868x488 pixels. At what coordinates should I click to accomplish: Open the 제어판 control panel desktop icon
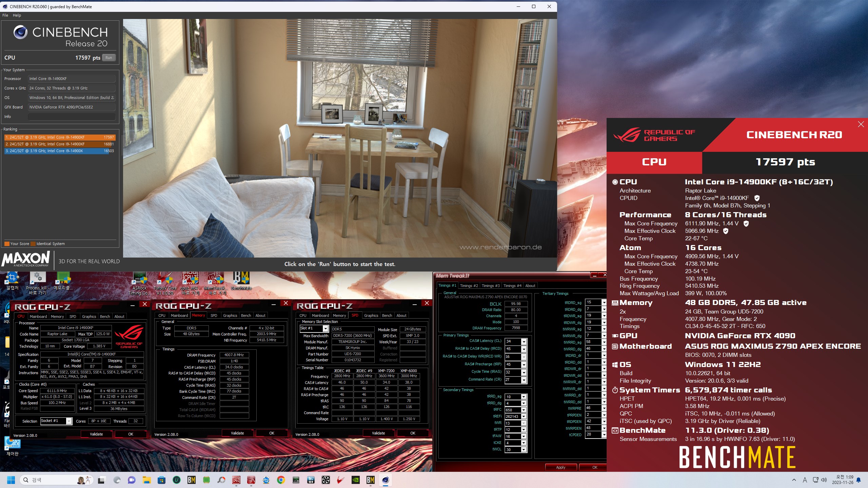(x=12, y=446)
